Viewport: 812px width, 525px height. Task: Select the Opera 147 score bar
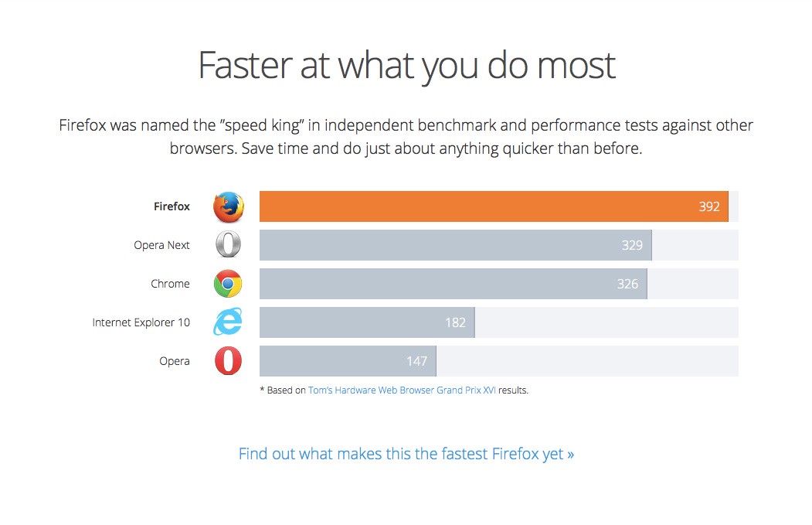pos(348,361)
